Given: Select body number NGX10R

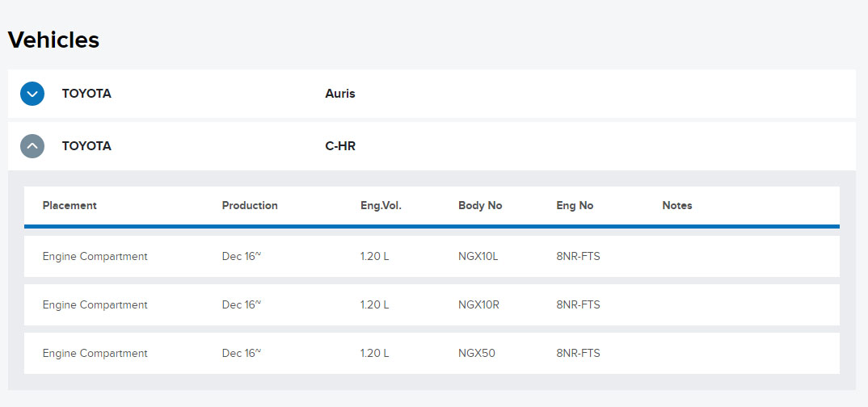Looking at the screenshot, I should 478,304.
